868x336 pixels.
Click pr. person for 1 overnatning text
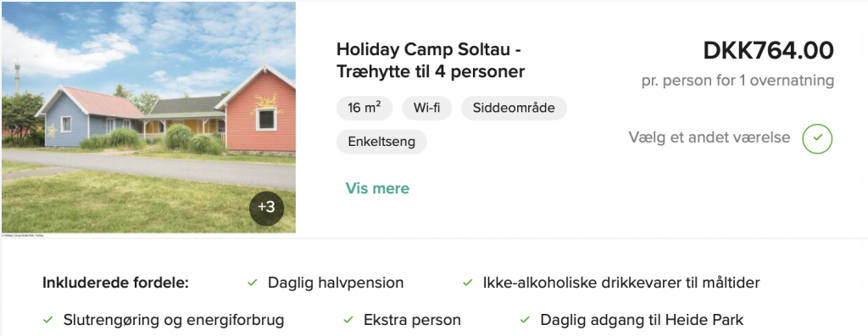coord(738,81)
